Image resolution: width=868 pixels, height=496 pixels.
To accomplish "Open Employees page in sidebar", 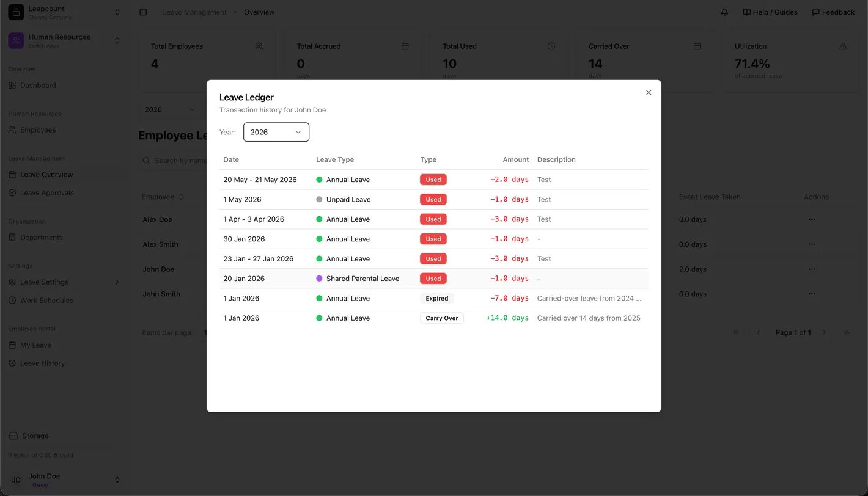I will click(38, 130).
